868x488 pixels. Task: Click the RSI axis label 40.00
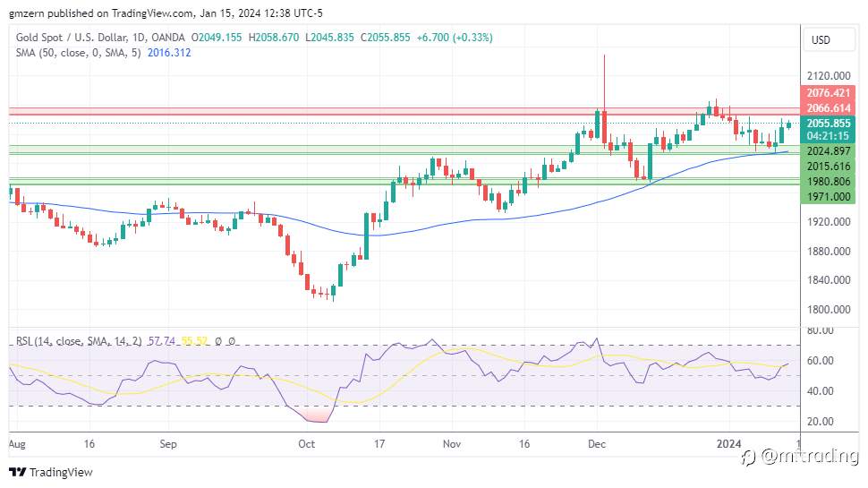click(x=820, y=391)
